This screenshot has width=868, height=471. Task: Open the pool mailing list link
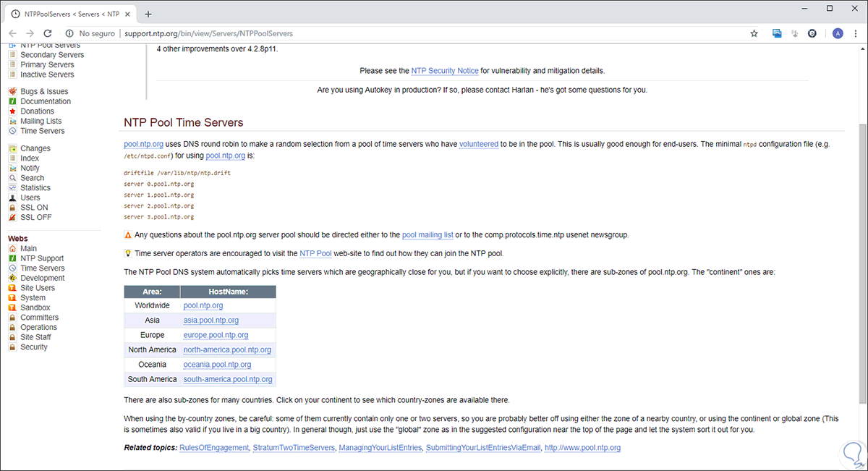click(x=427, y=235)
